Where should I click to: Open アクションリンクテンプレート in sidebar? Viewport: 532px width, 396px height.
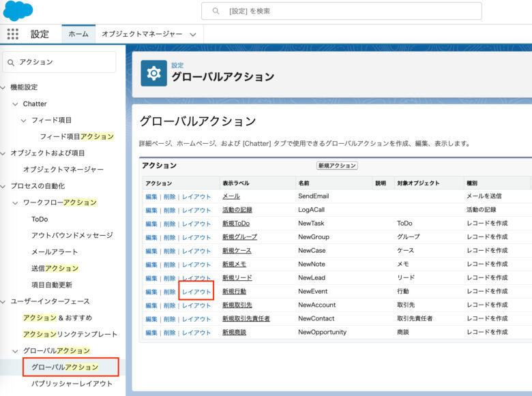tap(70, 334)
